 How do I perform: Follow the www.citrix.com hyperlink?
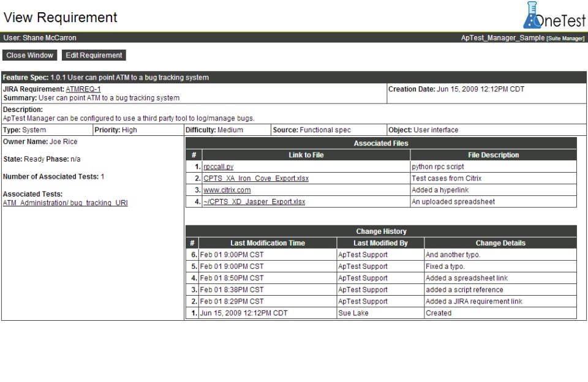[227, 190]
